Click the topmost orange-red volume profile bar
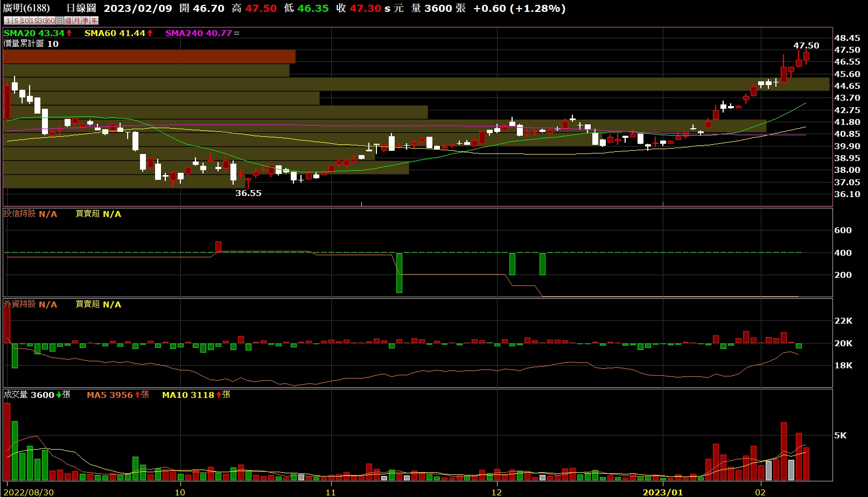Image resolution: width=868 pixels, height=497 pixels. click(149, 57)
